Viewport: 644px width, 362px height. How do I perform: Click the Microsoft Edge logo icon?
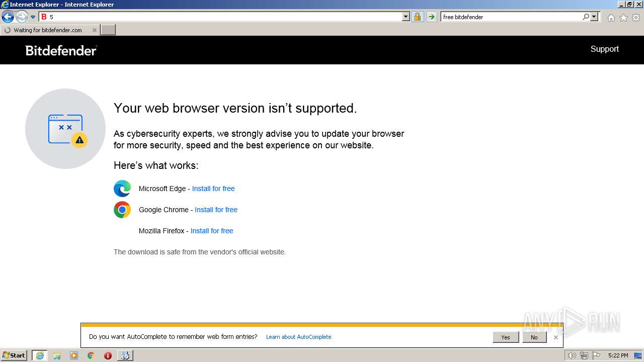[x=122, y=189]
